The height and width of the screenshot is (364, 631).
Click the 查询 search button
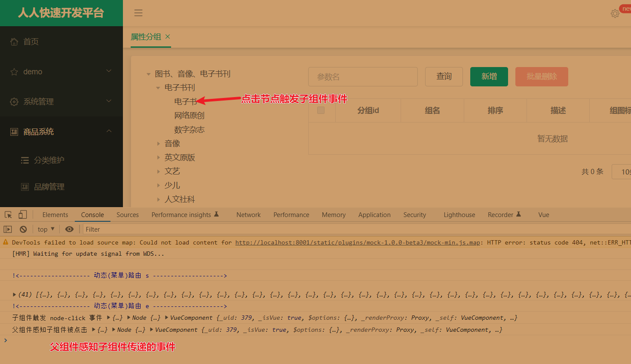444,76
